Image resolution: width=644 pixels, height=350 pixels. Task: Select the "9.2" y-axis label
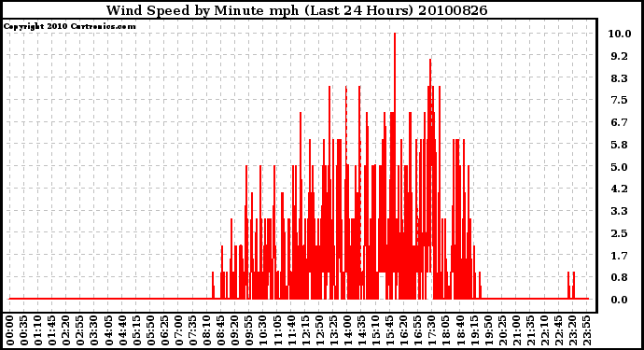click(620, 56)
